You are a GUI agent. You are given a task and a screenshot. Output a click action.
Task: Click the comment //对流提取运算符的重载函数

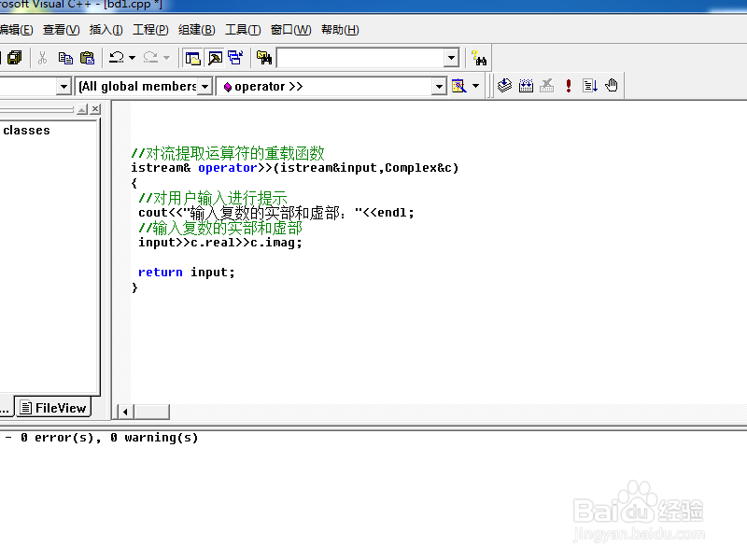click(228, 153)
